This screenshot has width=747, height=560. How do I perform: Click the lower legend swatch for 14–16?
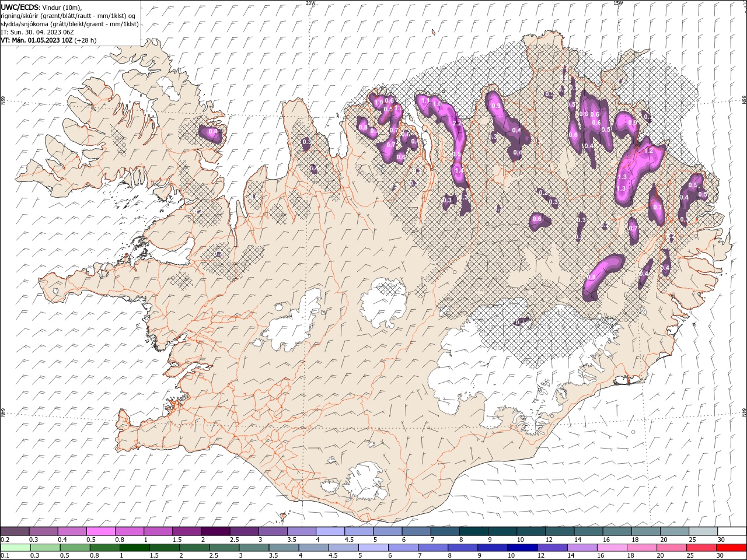[x=582, y=548]
